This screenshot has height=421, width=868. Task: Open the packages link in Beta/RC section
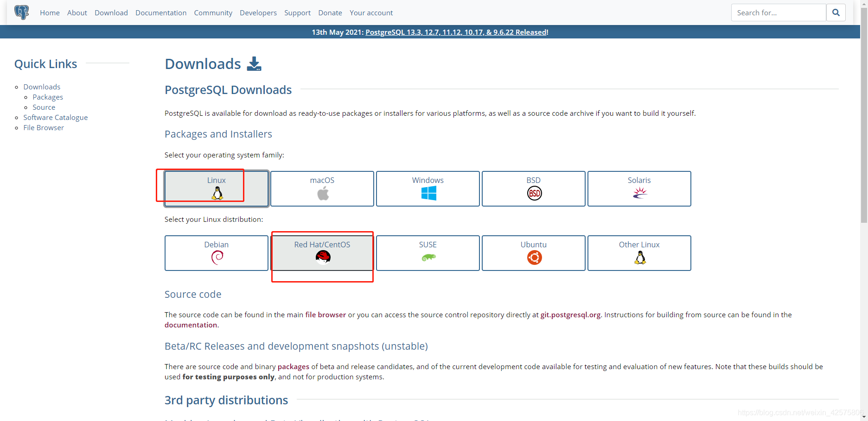(x=294, y=366)
